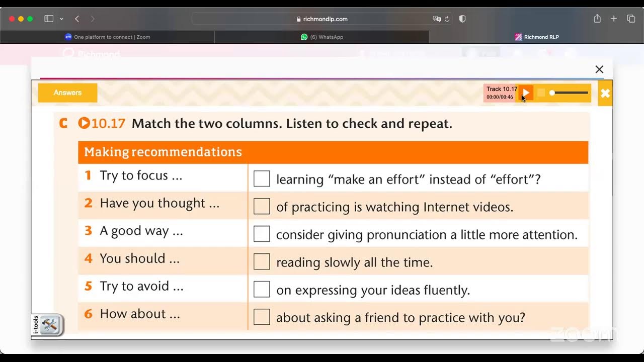Screen dimensions: 644x362
Task: Stop the audio track playback
Action: pyautogui.click(x=541, y=93)
